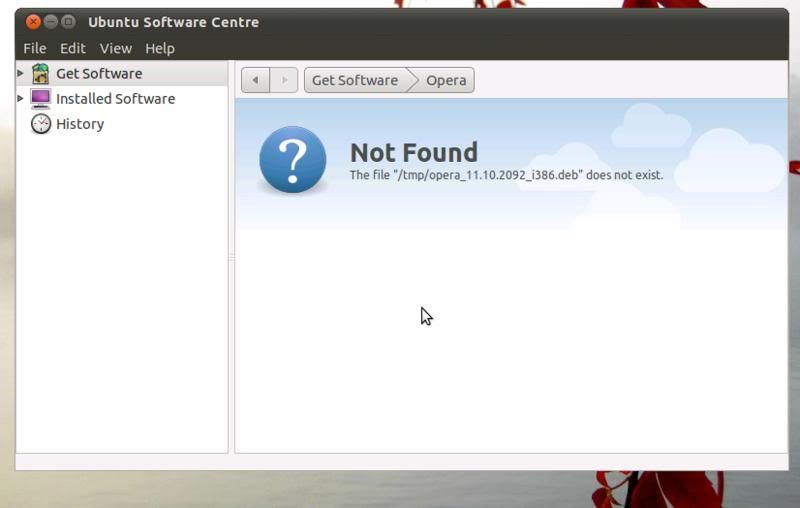Click the blue question mark icon
The image size is (800, 508).
tap(293, 160)
